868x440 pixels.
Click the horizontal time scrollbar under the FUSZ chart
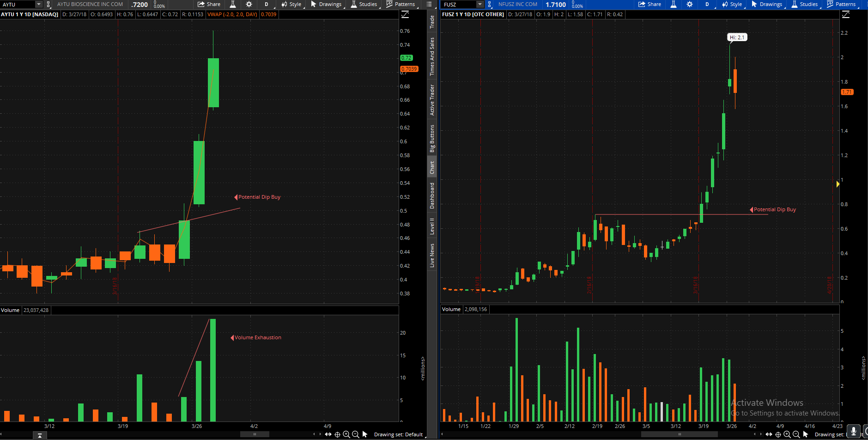point(680,434)
